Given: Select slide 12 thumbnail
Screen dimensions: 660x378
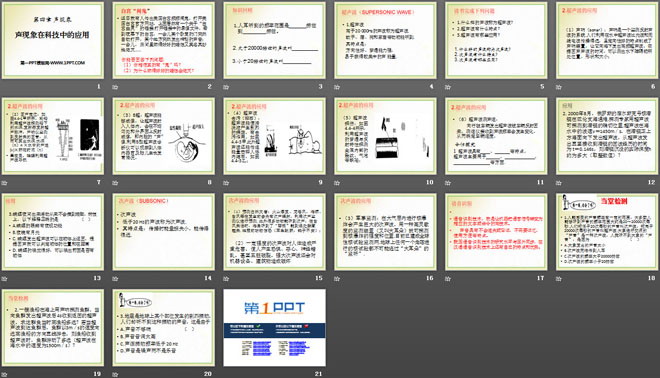Looking at the screenshot, I should pos(607,136).
